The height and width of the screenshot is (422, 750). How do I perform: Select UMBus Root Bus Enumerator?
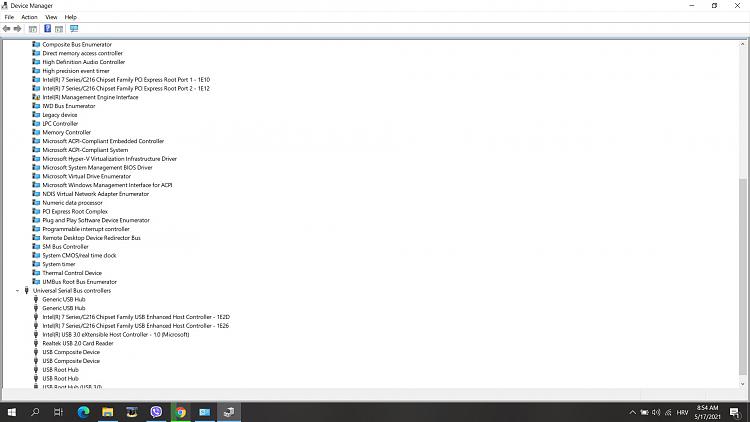(x=79, y=282)
